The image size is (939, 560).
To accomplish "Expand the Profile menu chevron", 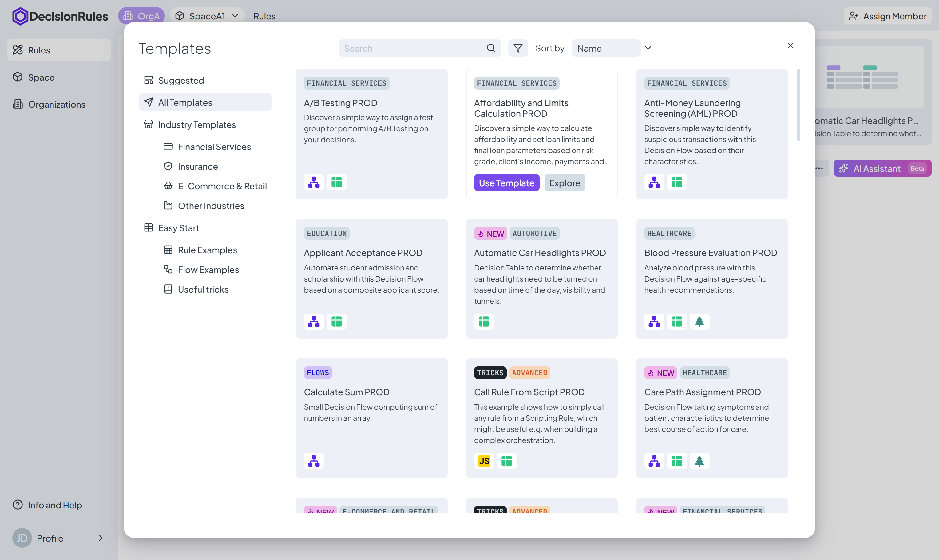I will tap(101, 538).
